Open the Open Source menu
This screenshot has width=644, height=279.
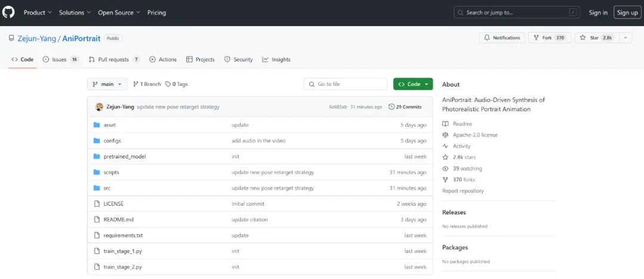(x=119, y=13)
